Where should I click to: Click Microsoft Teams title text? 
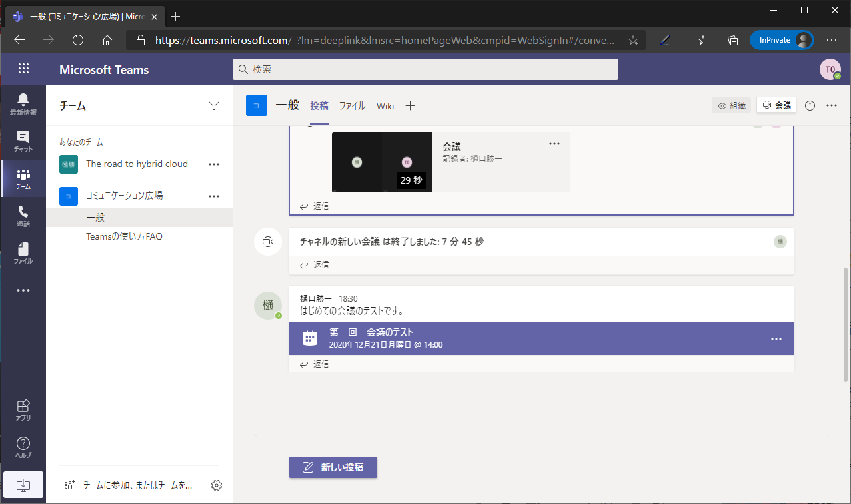tap(104, 69)
